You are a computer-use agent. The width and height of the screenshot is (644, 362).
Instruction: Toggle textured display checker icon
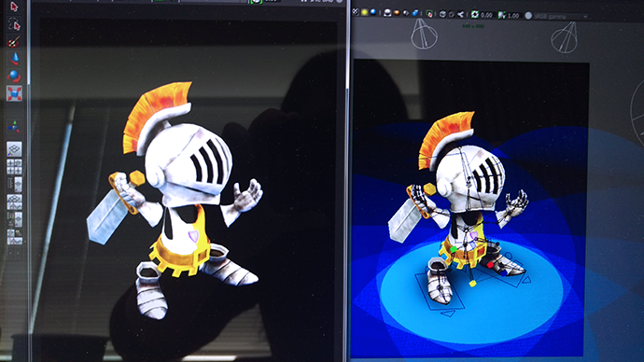pyautogui.click(x=356, y=12)
